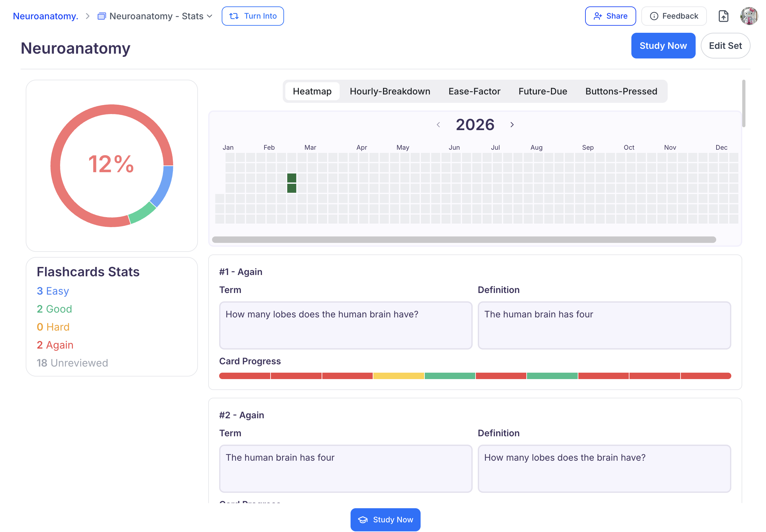The height and width of the screenshot is (532, 766).
Task: Click Feedback button with info icon
Action: pyautogui.click(x=673, y=16)
